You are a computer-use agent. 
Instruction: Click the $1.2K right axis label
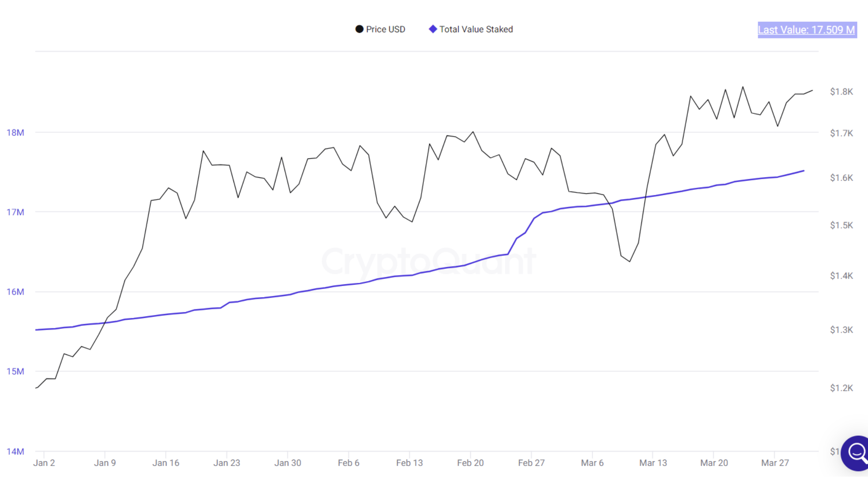coord(842,388)
